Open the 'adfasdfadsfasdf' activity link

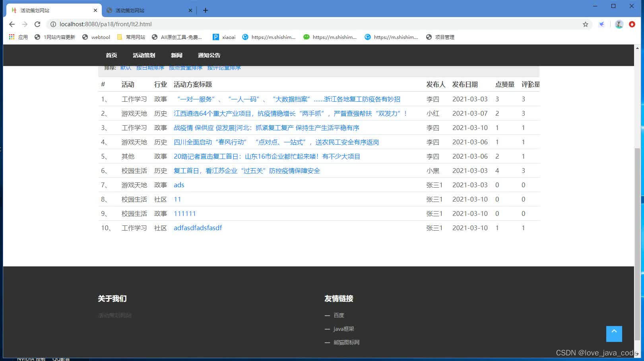(198, 228)
